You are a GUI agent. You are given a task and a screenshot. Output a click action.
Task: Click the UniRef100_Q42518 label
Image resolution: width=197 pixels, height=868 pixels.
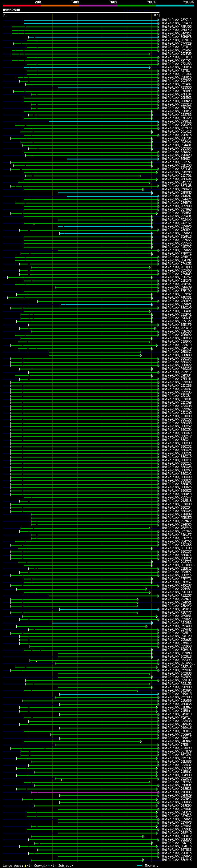[x=177, y=501]
